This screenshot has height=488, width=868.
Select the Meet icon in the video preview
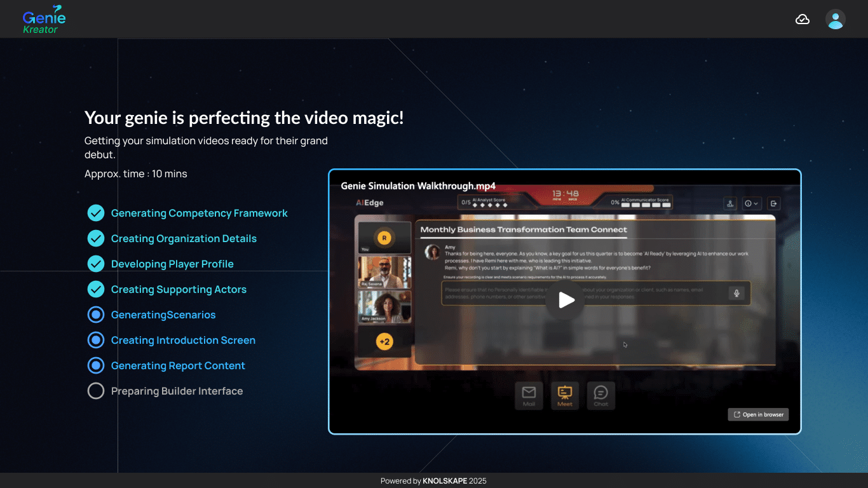click(565, 396)
